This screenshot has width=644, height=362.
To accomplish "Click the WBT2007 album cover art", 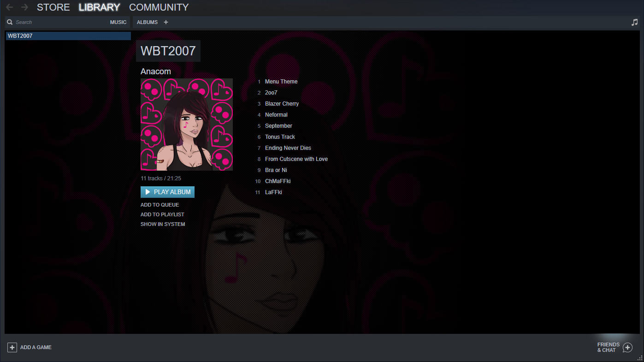I will (186, 125).
